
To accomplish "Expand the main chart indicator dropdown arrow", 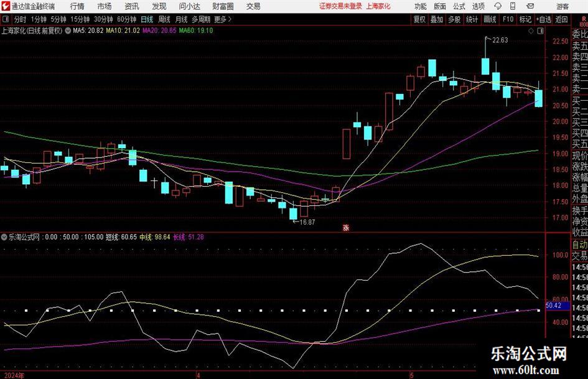I will coord(68,30).
